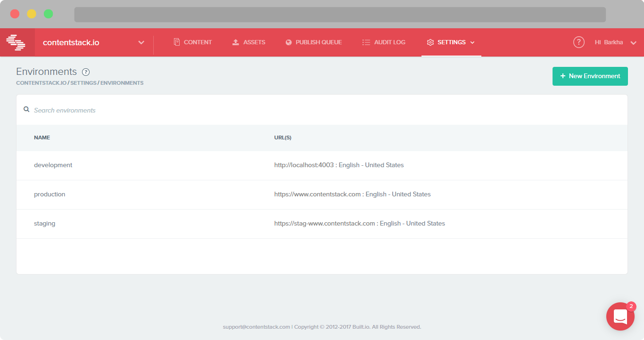
Task: Click support@contentstack.com in footer
Action: click(256, 327)
